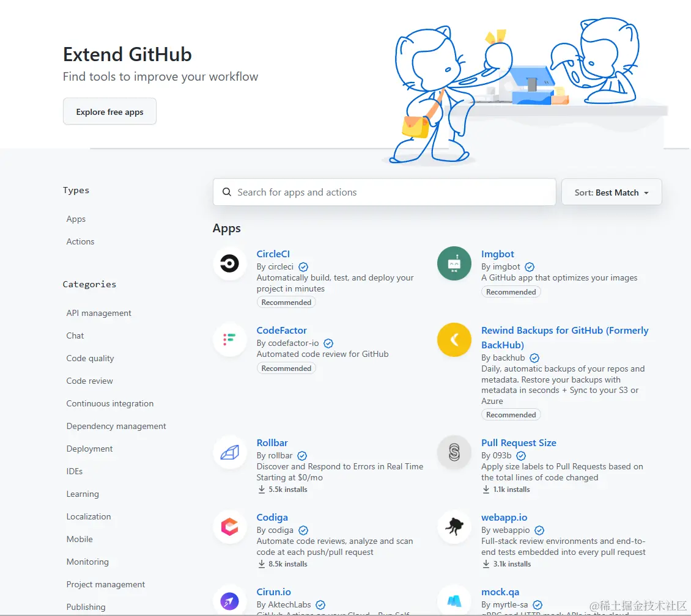The height and width of the screenshot is (616, 691).
Task: Open the mock.qa title link
Action: pos(500,592)
